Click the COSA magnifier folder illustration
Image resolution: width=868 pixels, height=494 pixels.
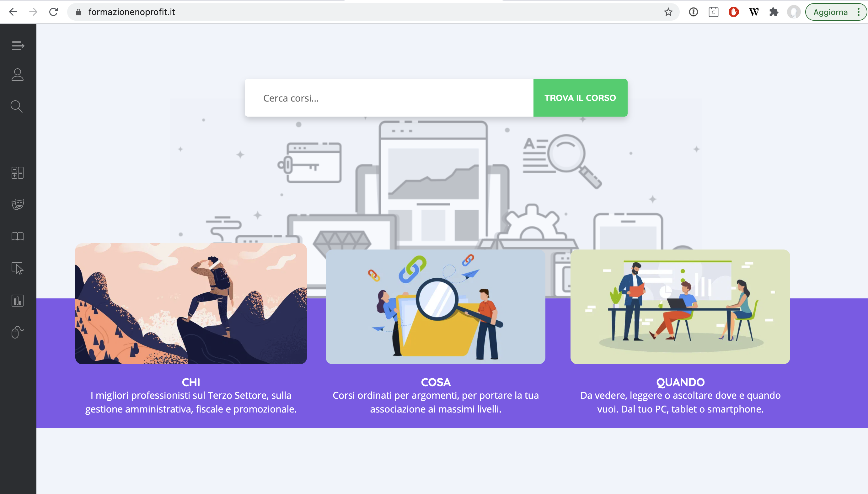pos(435,307)
